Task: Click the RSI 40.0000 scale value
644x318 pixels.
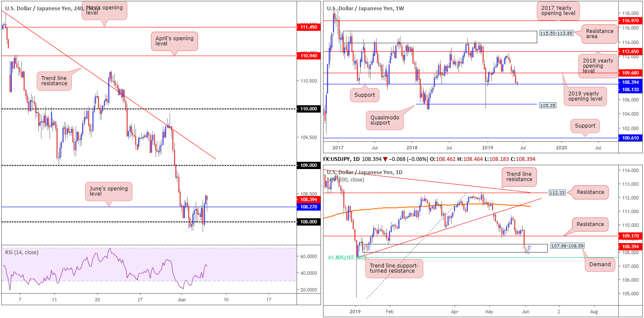Action: pyautogui.click(x=309, y=273)
